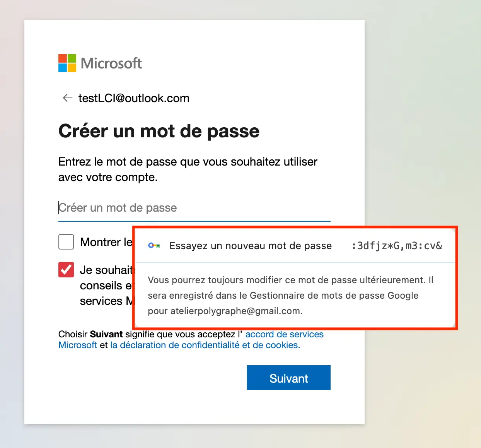Click the Microsoft wordmark text
481x448 pixels.
point(111,63)
